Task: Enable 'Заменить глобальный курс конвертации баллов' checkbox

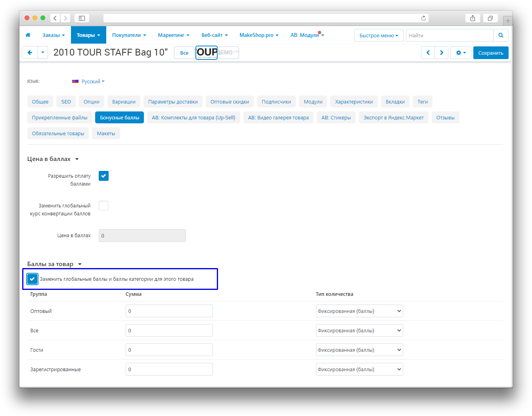Action: [103, 206]
